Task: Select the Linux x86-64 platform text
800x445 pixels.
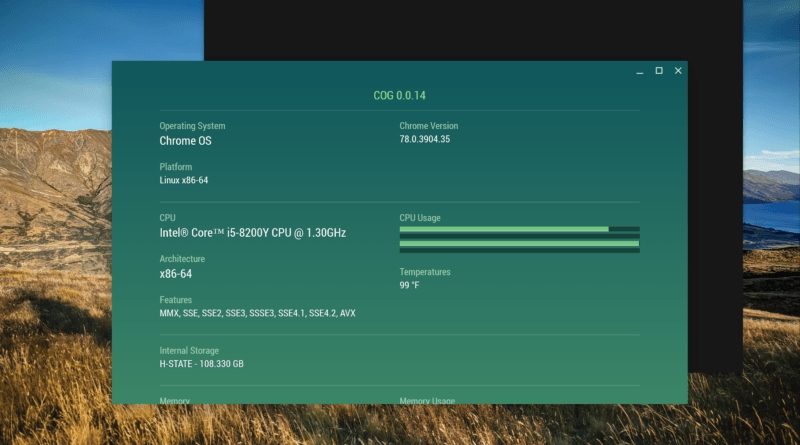Action: [184, 181]
